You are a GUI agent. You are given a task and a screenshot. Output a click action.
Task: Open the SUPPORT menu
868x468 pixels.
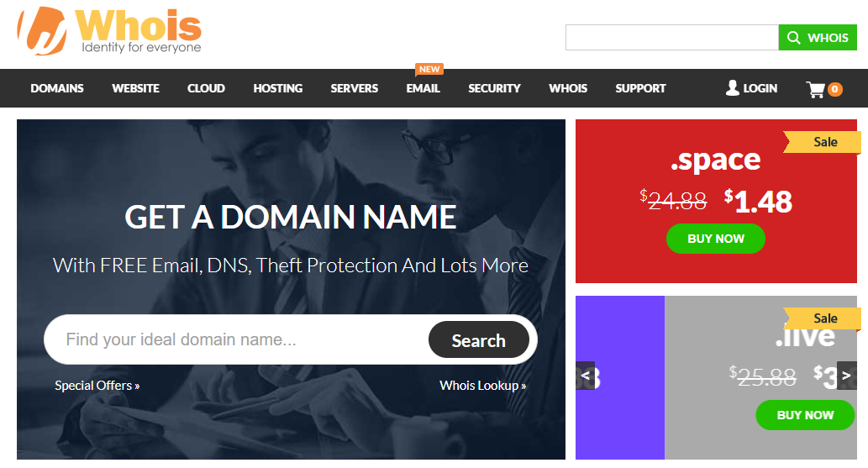tap(640, 88)
